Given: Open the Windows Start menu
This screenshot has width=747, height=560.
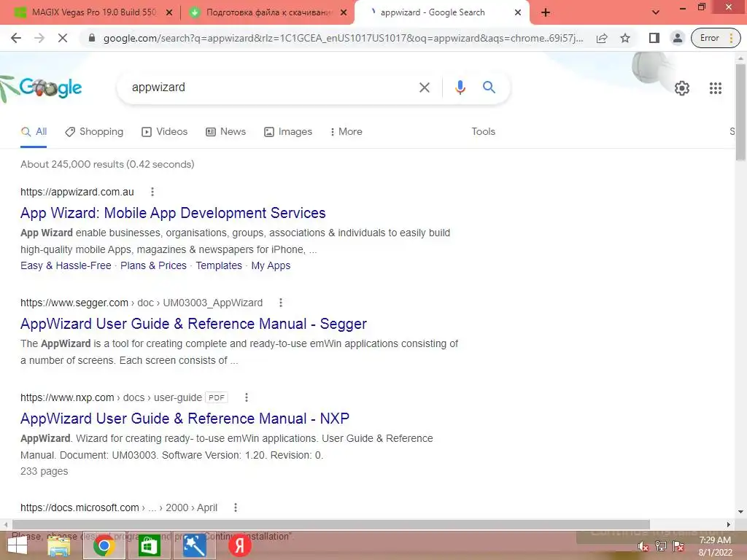Looking at the screenshot, I should point(17,545).
